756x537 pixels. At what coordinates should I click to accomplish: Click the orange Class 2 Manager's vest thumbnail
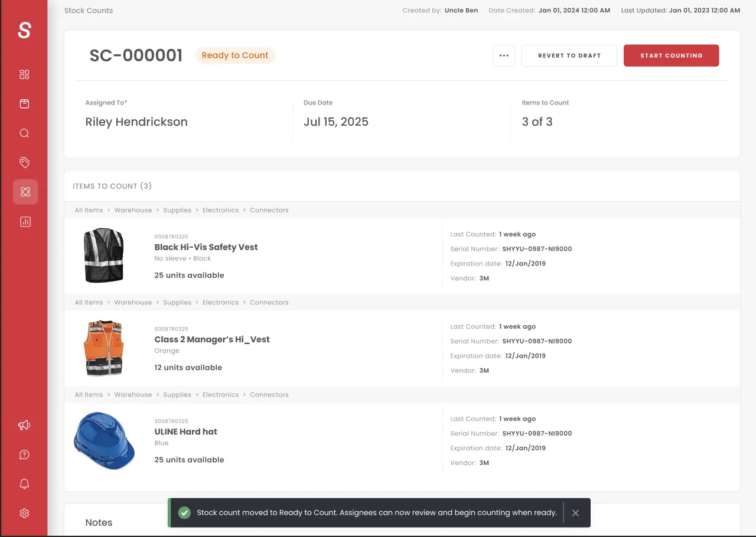(x=104, y=348)
